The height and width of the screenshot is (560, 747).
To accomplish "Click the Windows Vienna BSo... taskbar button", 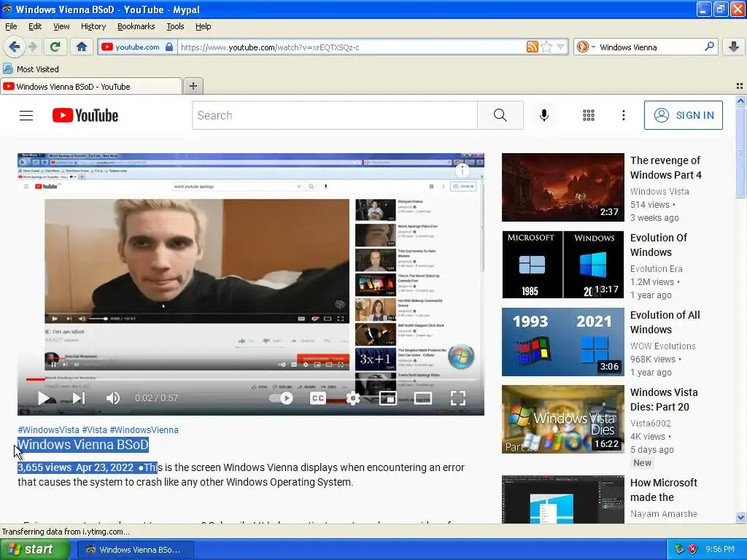I will (134, 550).
